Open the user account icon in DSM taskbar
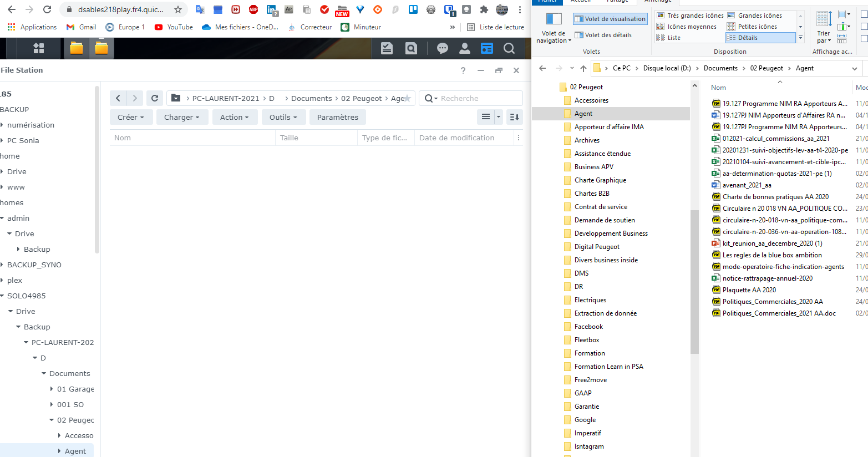The height and width of the screenshot is (457, 868). pos(465,49)
